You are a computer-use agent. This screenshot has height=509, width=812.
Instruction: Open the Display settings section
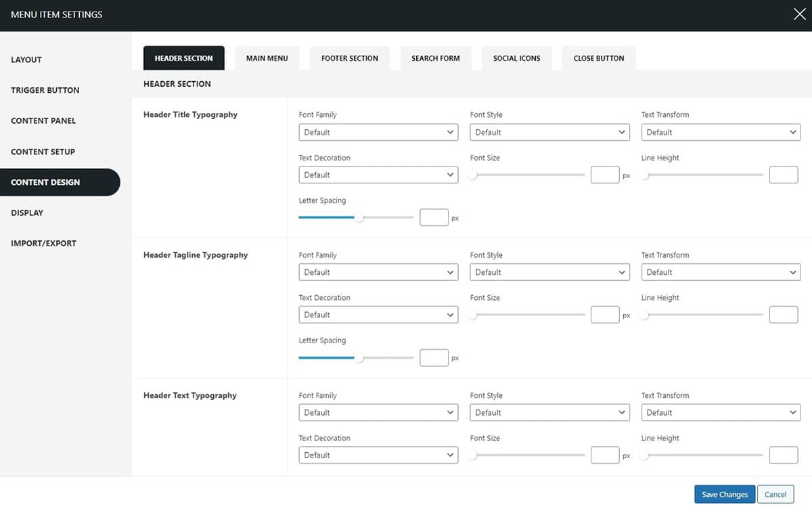(x=27, y=213)
